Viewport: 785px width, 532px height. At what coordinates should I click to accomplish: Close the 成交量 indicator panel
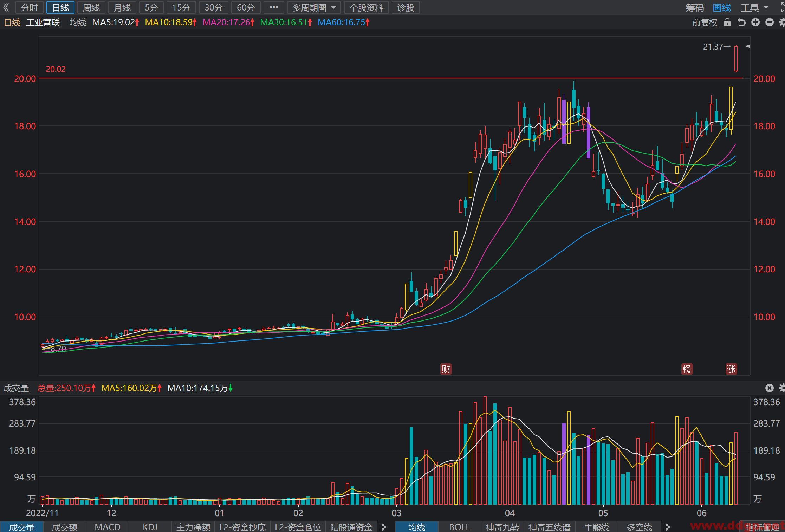(770, 388)
